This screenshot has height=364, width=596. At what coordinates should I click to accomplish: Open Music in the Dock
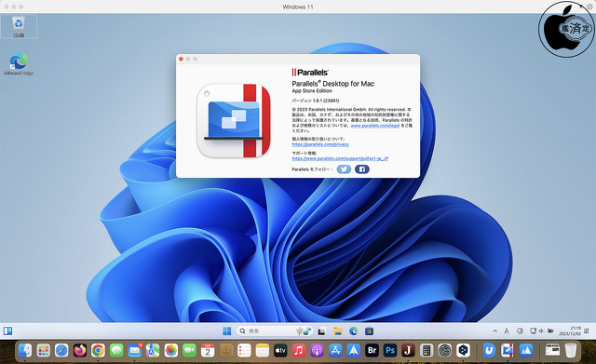pyautogui.click(x=299, y=350)
